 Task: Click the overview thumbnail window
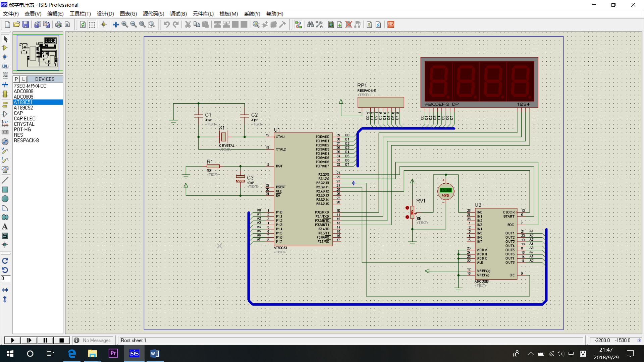click(x=38, y=53)
